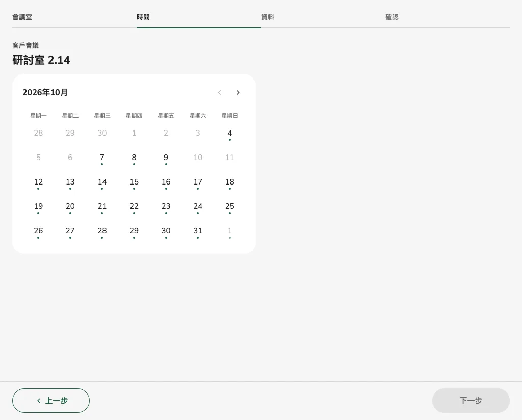522x420 pixels.
Task: Go to the next month in the calendar
Action: pyautogui.click(x=238, y=93)
